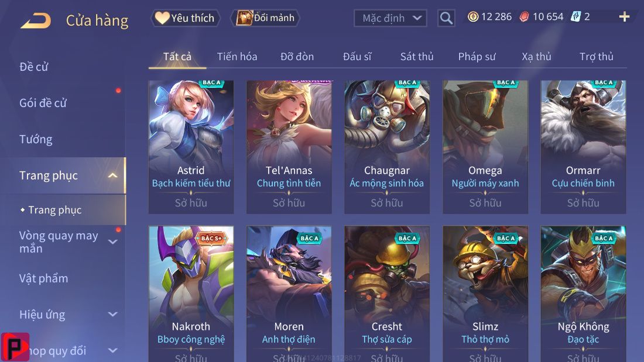Open Yêu thích favorites with heart icon

185,18
